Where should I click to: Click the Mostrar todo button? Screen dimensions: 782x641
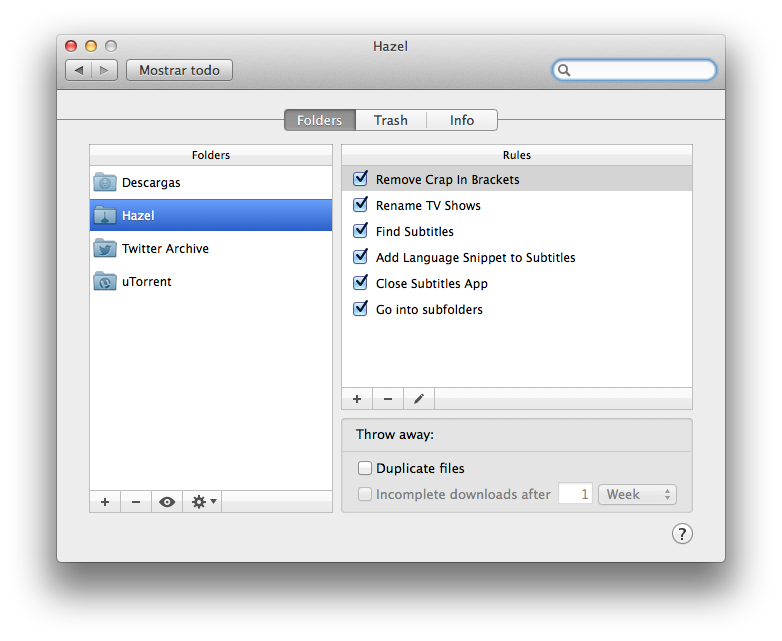point(180,70)
